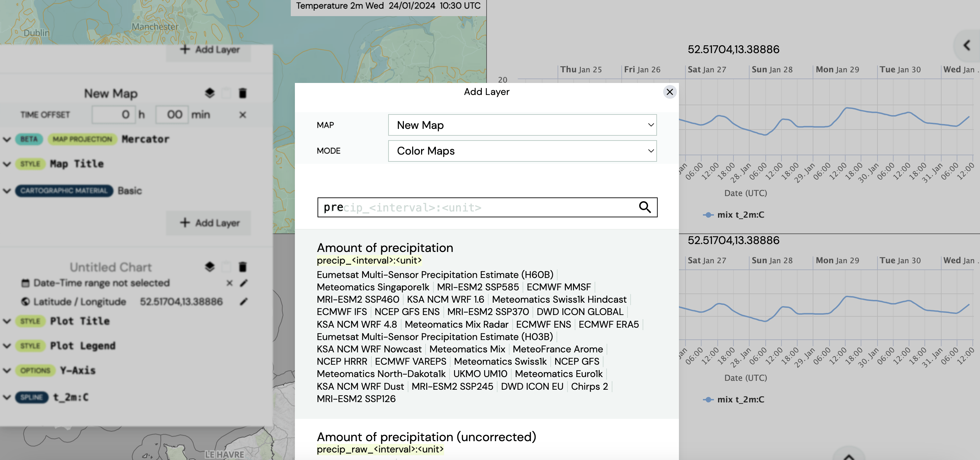Toggle mix t_2m:C legend in the lower chart
The height and width of the screenshot is (460, 980).
tap(733, 400)
